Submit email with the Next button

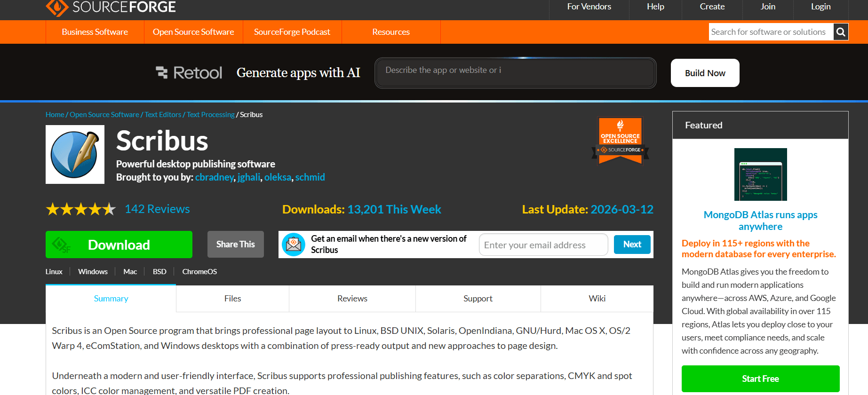(x=632, y=245)
